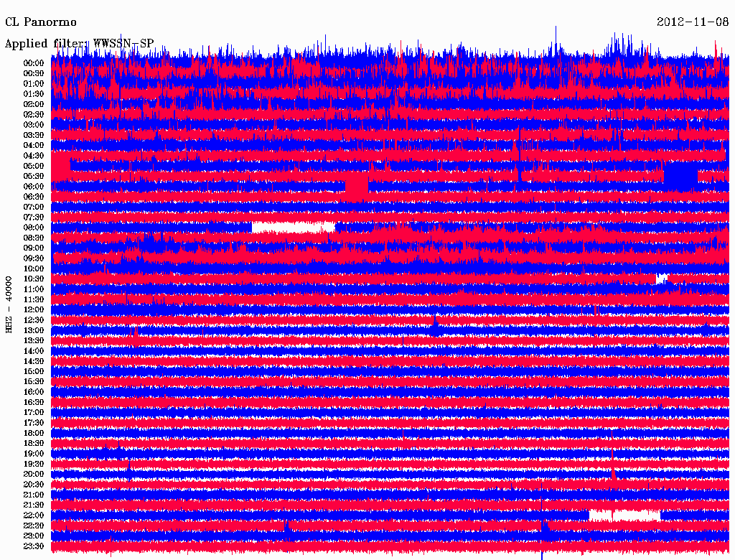
Task: Select the 22:00 time label
Action: [34, 515]
